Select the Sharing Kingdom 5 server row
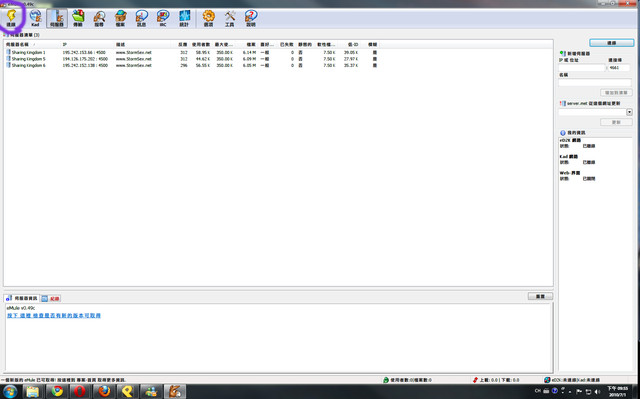The width and height of the screenshot is (640, 399). [x=191, y=59]
